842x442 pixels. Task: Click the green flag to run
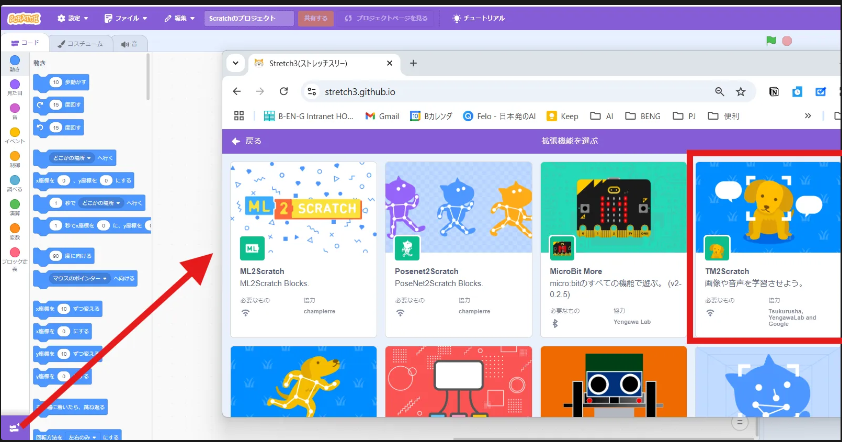click(771, 41)
